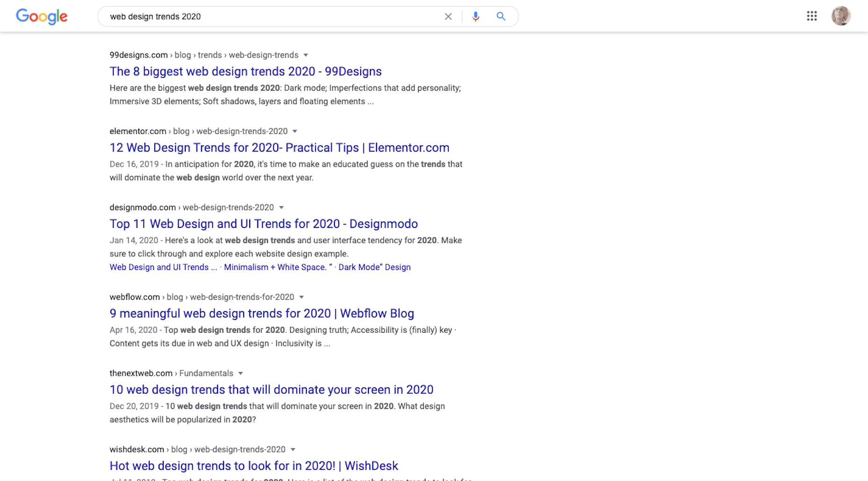Click the Google logo
Viewport: 868px width, 481px height.
(42, 16)
